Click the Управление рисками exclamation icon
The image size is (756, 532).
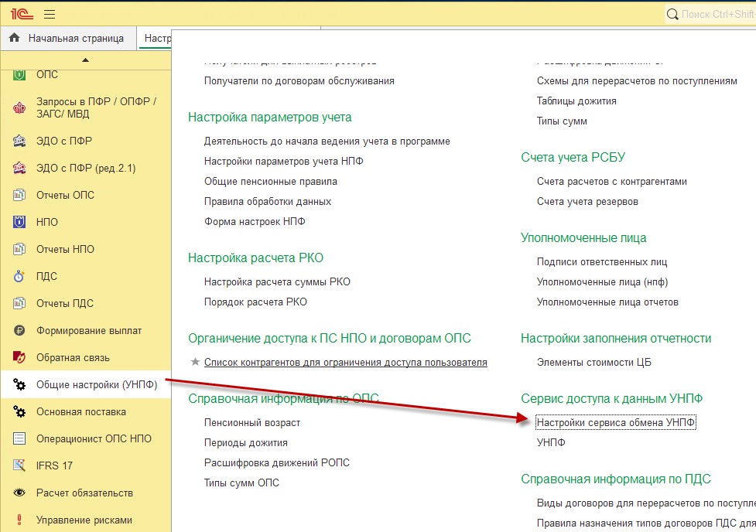tap(20, 520)
